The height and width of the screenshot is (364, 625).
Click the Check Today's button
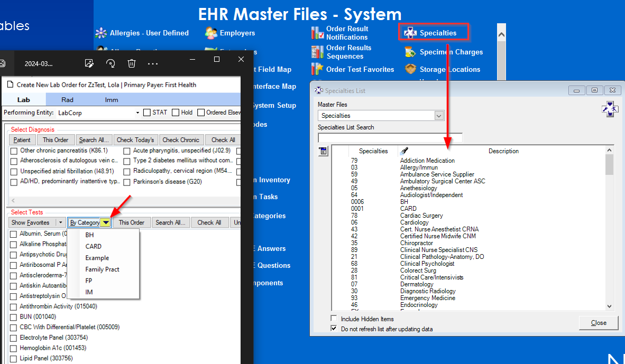135,140
